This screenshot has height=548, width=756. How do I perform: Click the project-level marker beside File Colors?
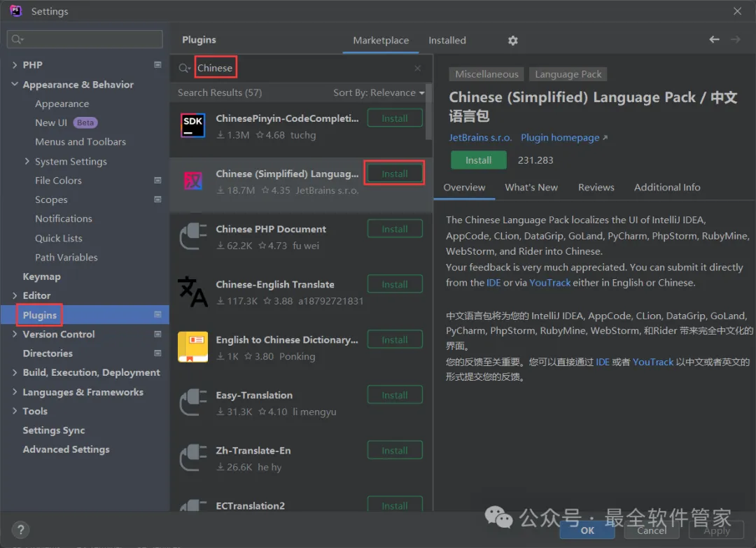[x=157, y=181]
